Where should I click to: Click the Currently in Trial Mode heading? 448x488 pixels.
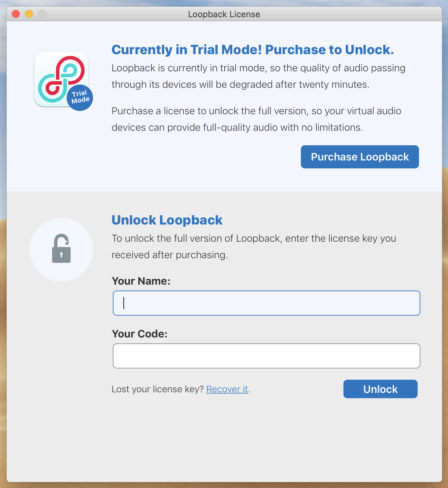253,50
